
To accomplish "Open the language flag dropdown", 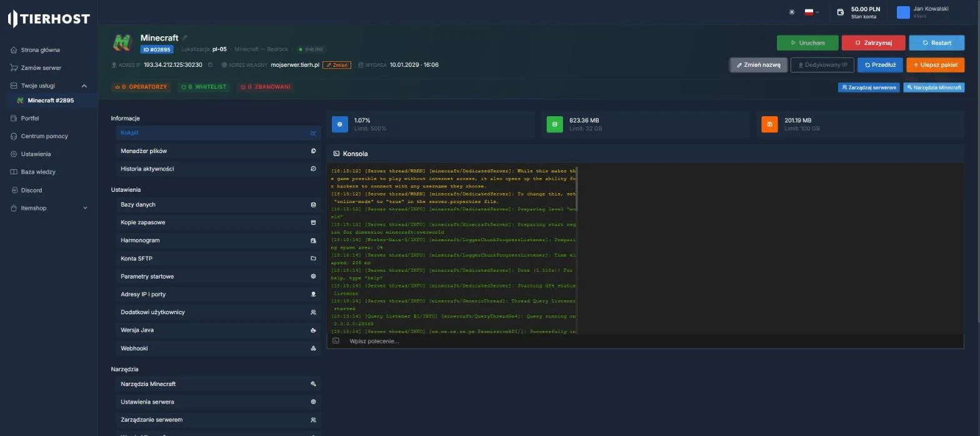I will pos(812,12).
